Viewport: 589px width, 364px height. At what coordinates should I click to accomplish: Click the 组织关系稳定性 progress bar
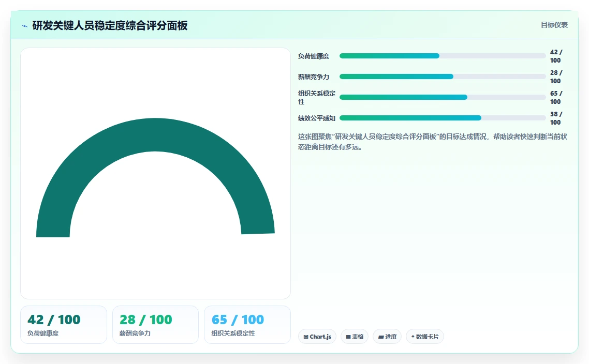tap(443, 97)
